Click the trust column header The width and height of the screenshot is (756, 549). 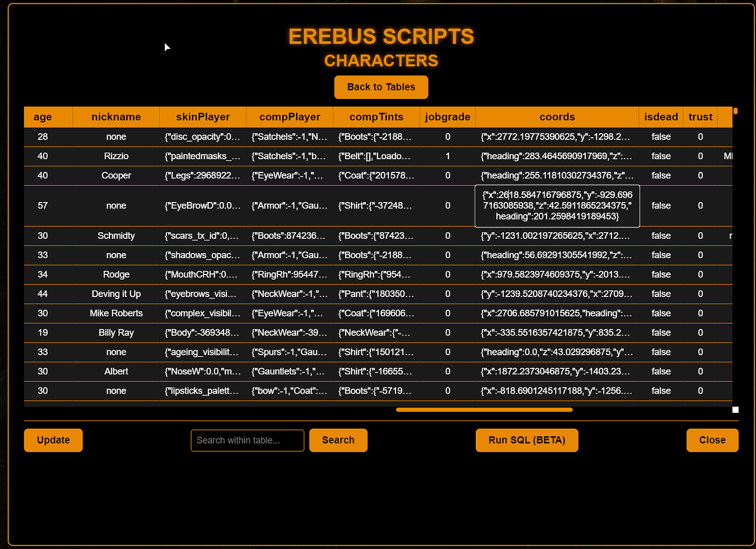pos(701,116)
